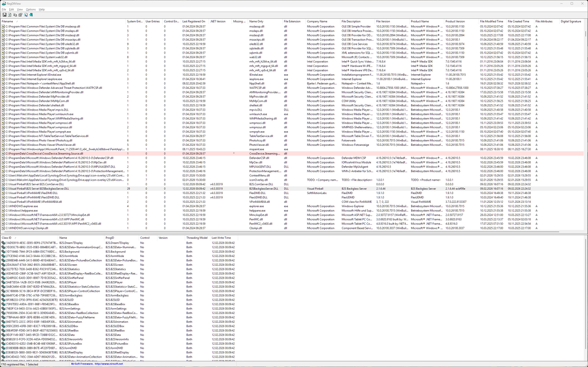Click the file icon of the CbsApi.dll row
This screenshot has width=588, height=367.
3,228
